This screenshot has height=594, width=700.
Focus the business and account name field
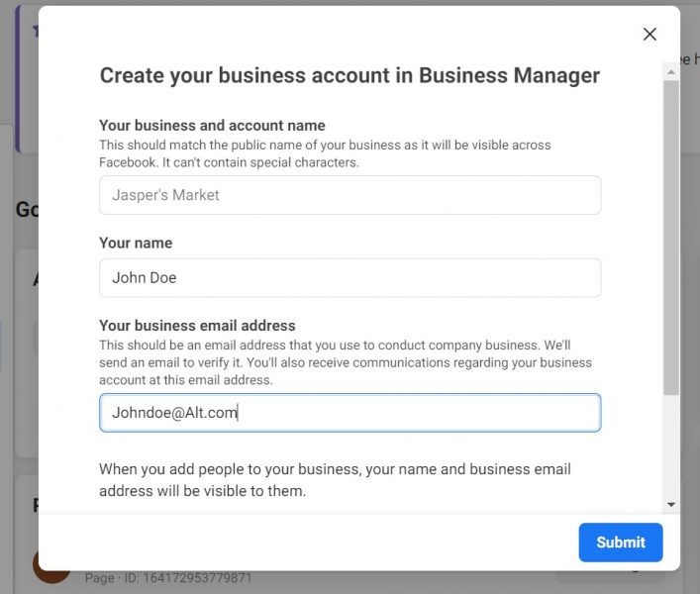(x=350, y=195)
